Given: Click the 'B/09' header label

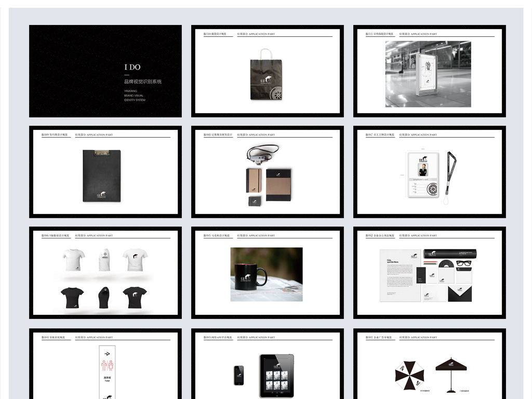Looking at the screenshot, I should (45, 135).
